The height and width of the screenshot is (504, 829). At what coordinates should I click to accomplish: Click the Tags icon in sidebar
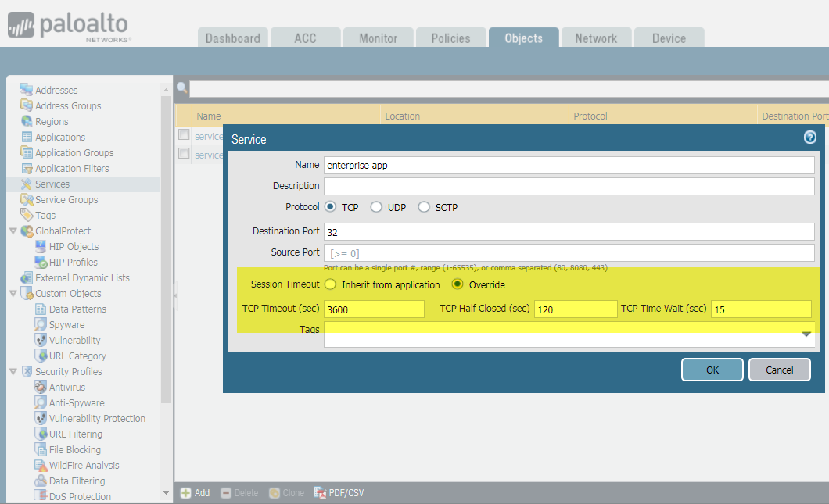27,215
